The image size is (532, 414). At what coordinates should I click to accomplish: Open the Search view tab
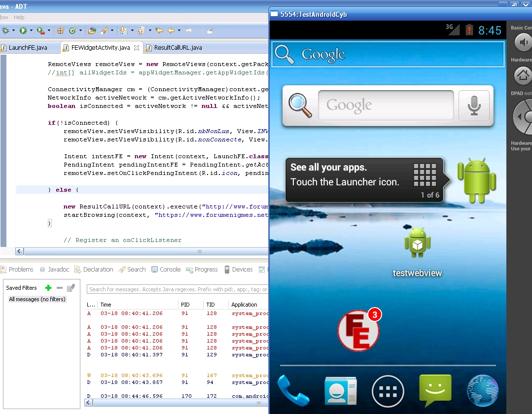click(132, 270)
